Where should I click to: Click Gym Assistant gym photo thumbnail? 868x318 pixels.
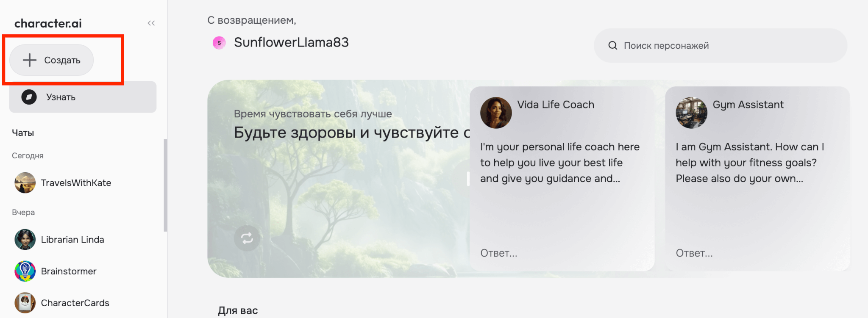[x=692, y=113]
